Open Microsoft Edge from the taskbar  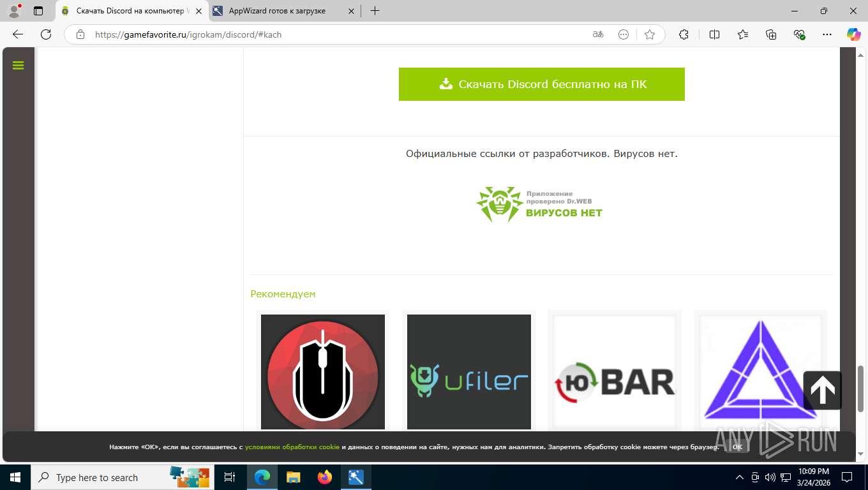pyautogui.click(x=262, y=477)
